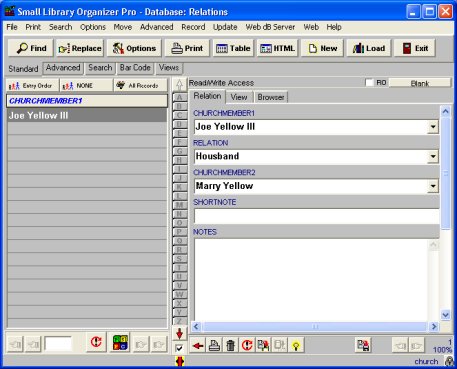Screen dimensions: 457x369
Task: Click the NONE sort button
Action: click(86, 86)
